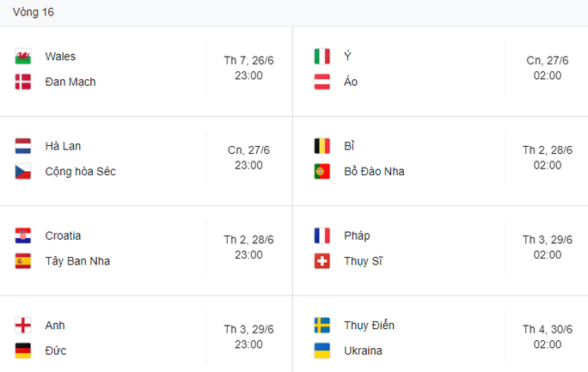
Task: Click the Đan Mạch flag icon
Action: coord(23,82)
